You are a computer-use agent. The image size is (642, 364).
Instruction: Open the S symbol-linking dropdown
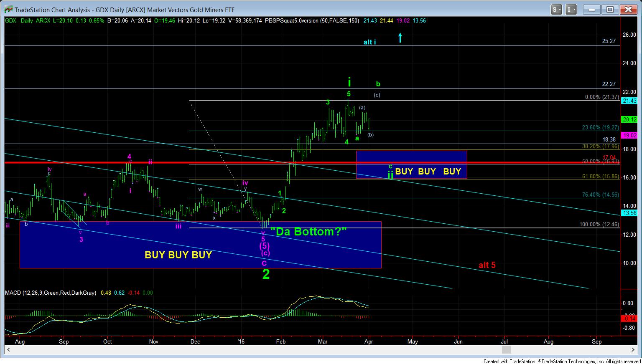556,10
